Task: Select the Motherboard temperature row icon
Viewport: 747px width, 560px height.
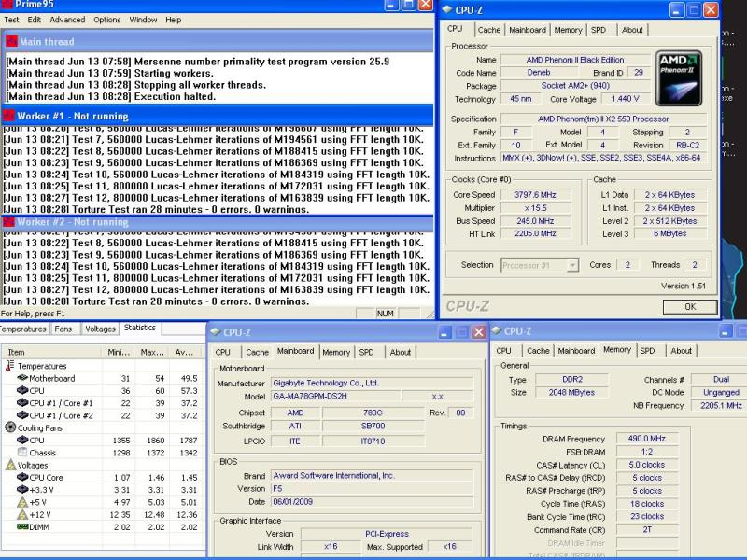Action: (x=22, y=378)
